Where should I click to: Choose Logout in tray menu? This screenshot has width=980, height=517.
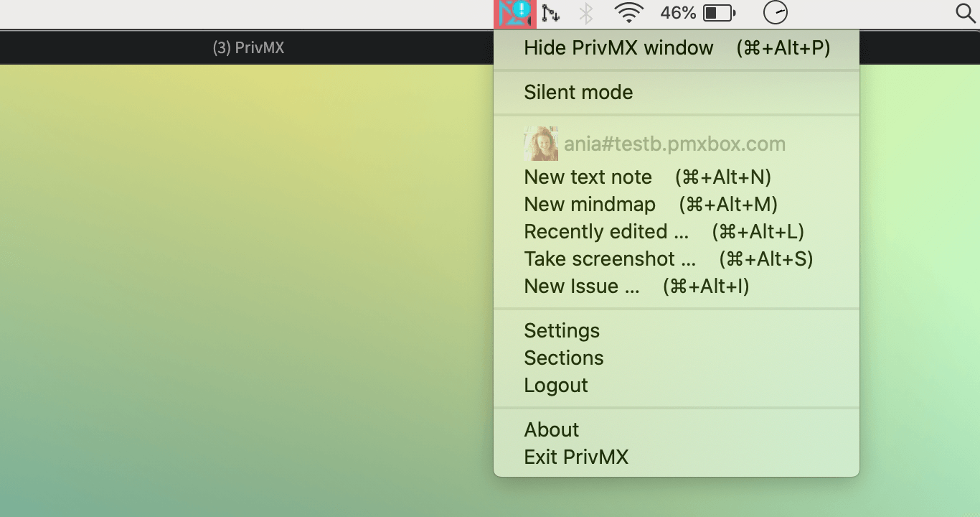(x=677, y=386)
